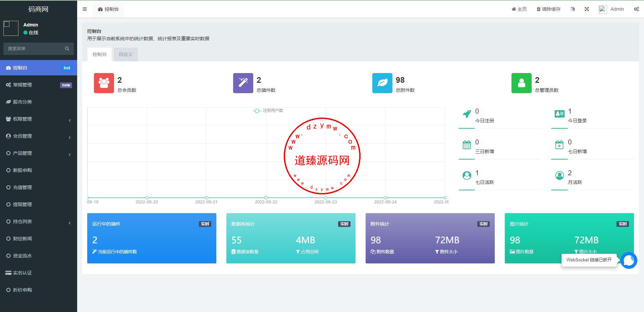Open the Admin user dropdown in header

611,9
